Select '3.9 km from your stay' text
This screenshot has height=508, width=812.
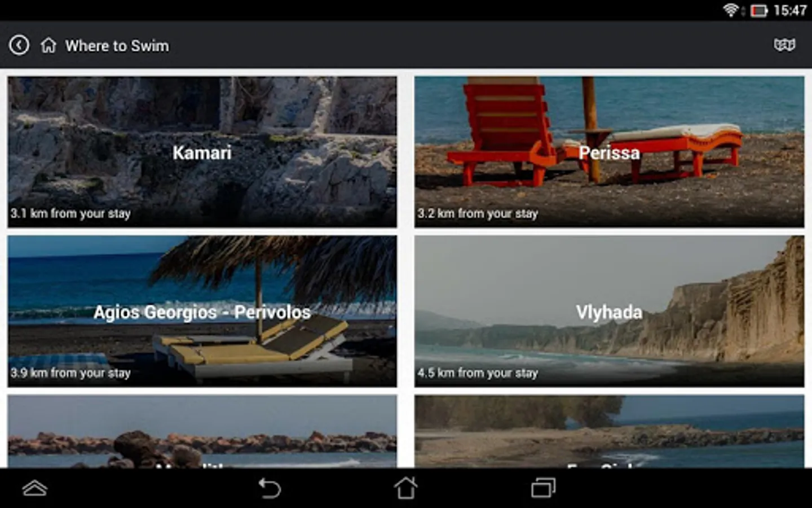[70, 373]
